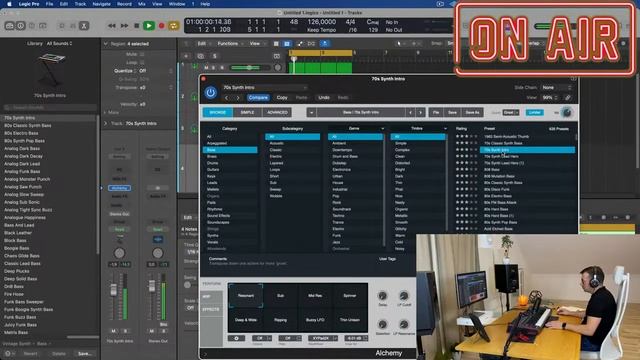640x360 pixels.
Task: Expand the Track 70s Synth Intro section
Action: (106, 123)
